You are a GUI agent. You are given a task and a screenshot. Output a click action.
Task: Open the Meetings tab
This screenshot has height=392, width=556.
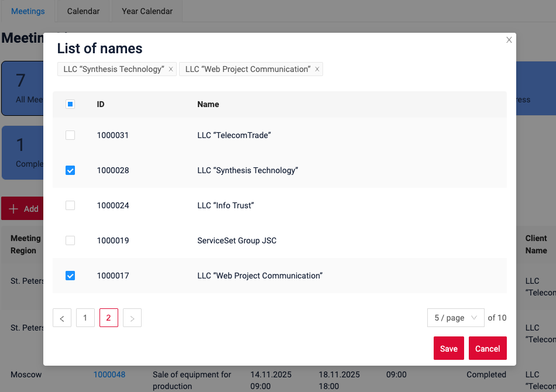[28, 11]
